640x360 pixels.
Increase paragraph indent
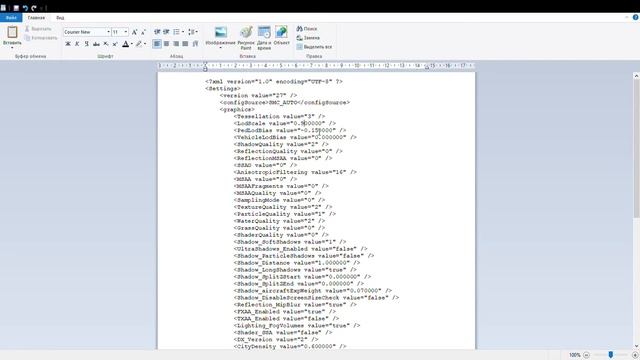(x=167, y=32)
